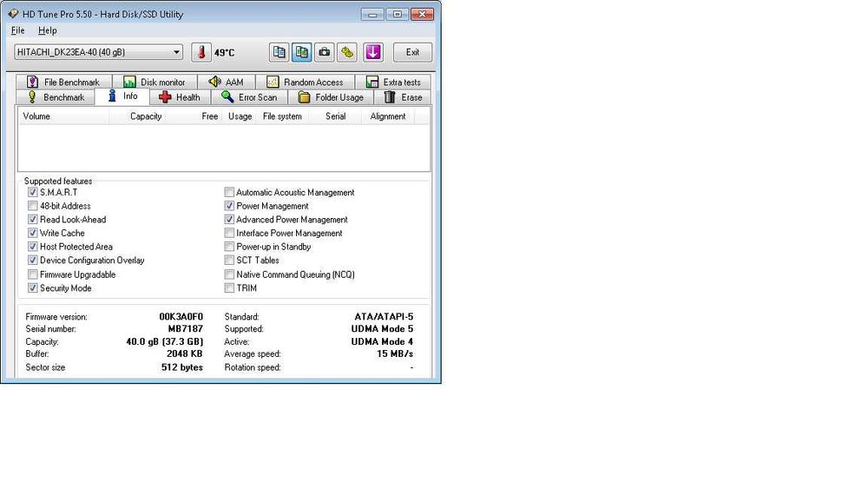The image size is (868, 489).
Task: Open the Extra tests tab
Action: (x=393, y=82)
